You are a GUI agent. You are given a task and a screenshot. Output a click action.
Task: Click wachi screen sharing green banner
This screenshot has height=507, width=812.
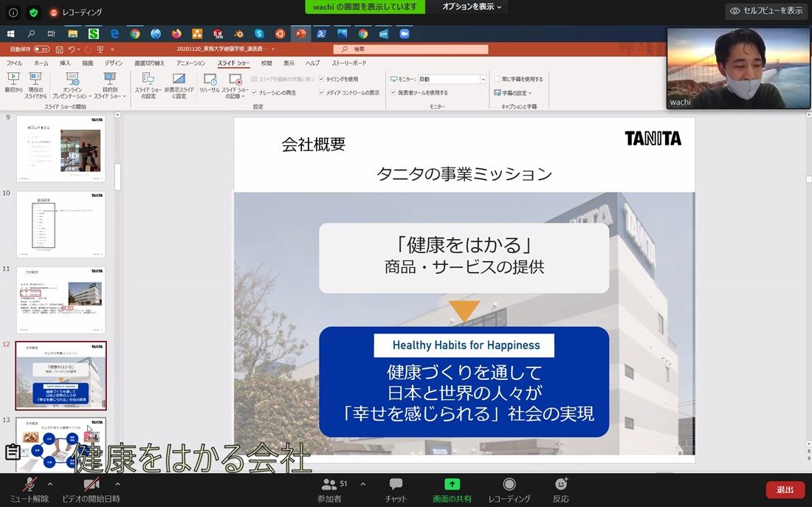point(365,7)
